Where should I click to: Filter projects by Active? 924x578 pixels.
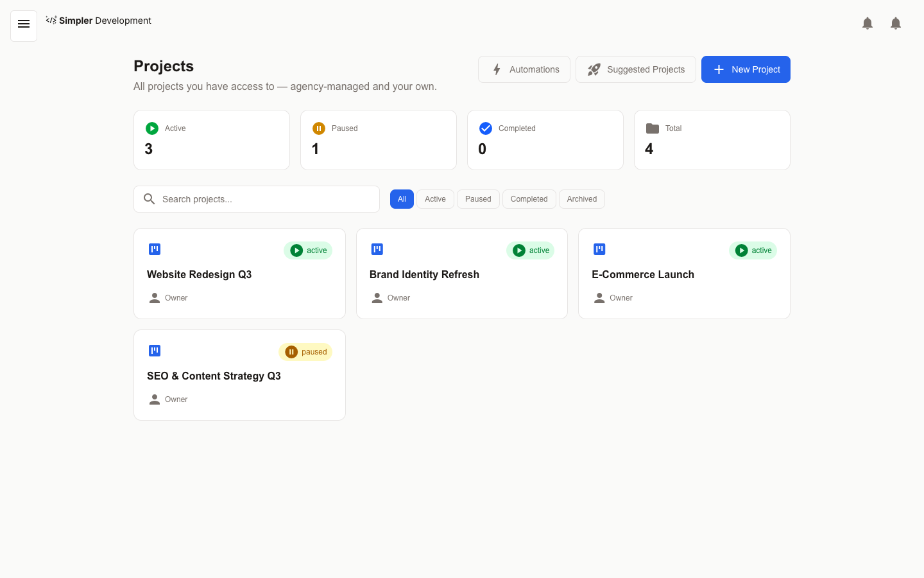point(435,199)
